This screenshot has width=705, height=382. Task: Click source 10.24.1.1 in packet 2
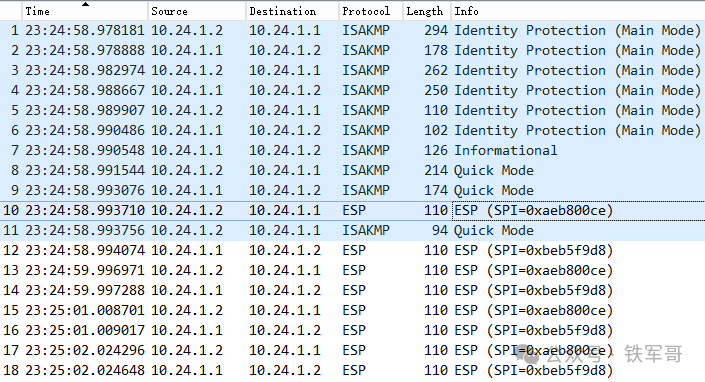pos(187,50)
